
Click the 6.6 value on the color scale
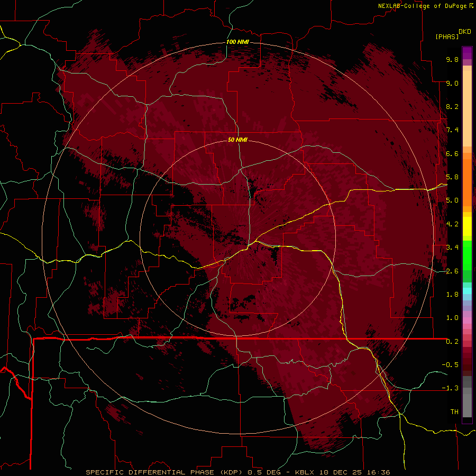[452, 153]
